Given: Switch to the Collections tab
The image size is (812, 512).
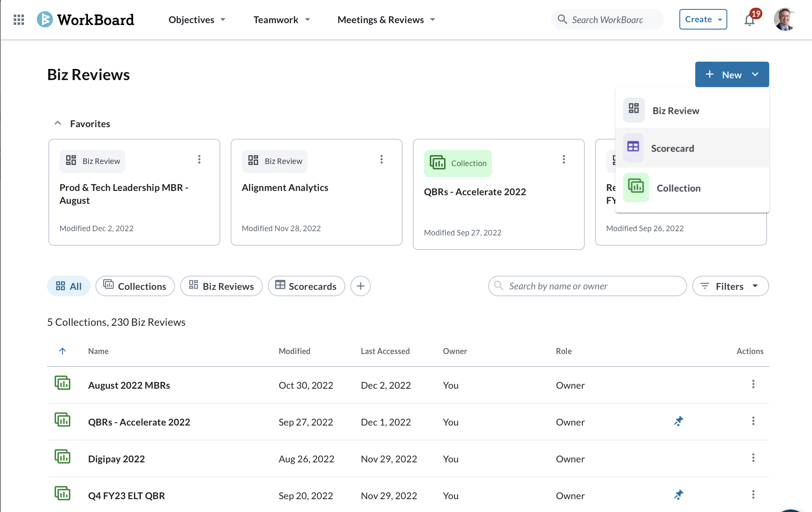Looking at the screenshot, I should pyautogui.click(x=135, y=286).
